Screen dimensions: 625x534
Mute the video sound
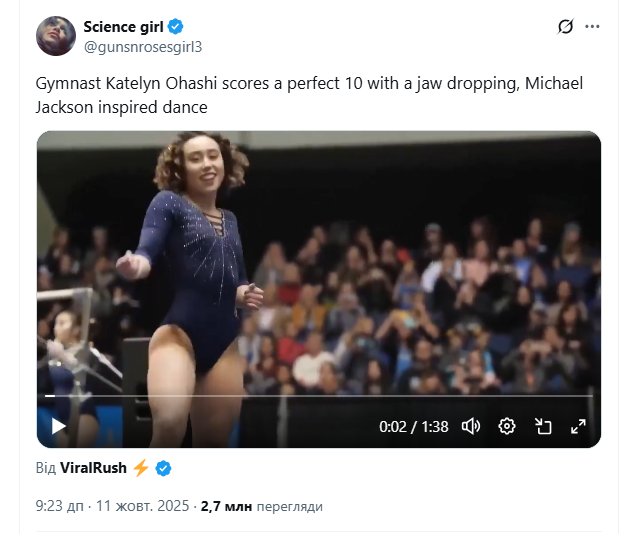(x=471, y=426)
